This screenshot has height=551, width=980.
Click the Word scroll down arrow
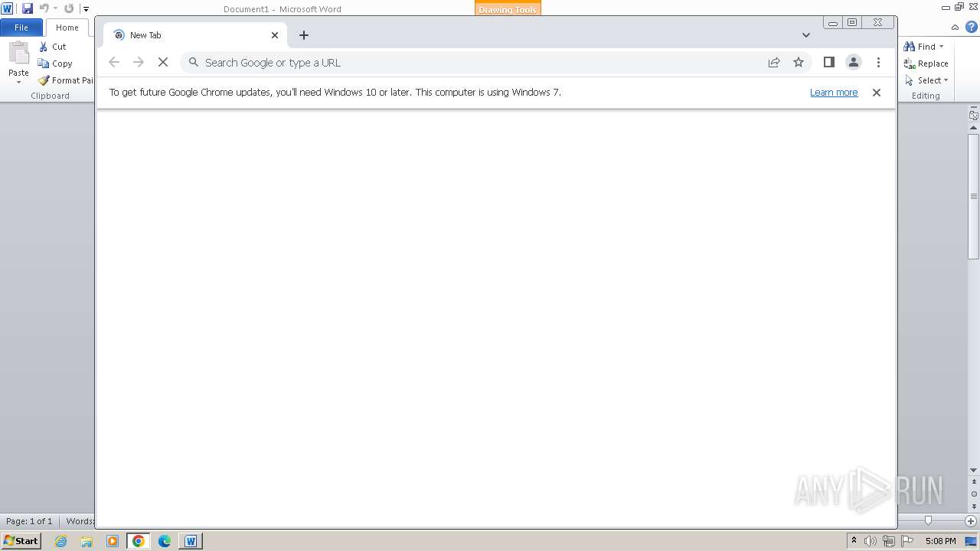pos(974,470)
